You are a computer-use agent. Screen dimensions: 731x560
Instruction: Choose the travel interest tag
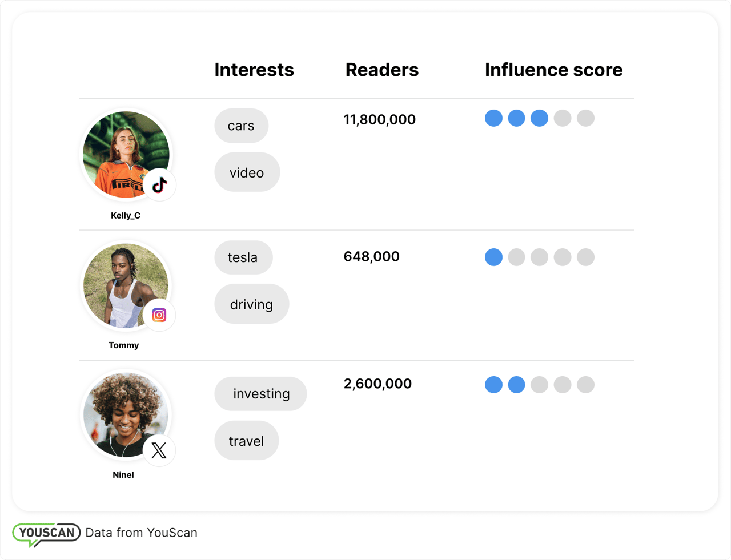pyautogui.click(x=246, y=441)
